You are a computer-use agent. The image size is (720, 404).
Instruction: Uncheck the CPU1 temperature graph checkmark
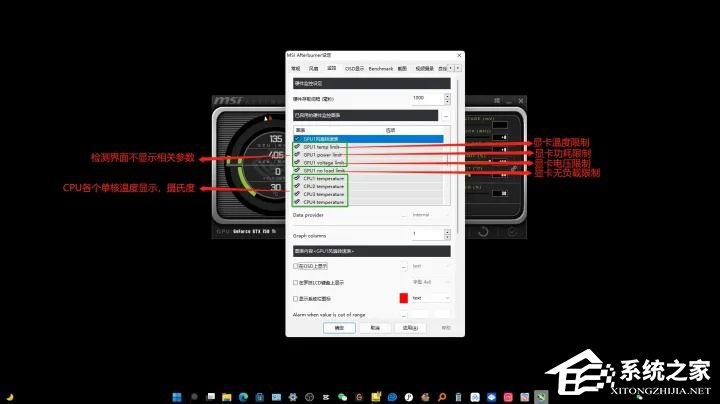tap(297, 178)
